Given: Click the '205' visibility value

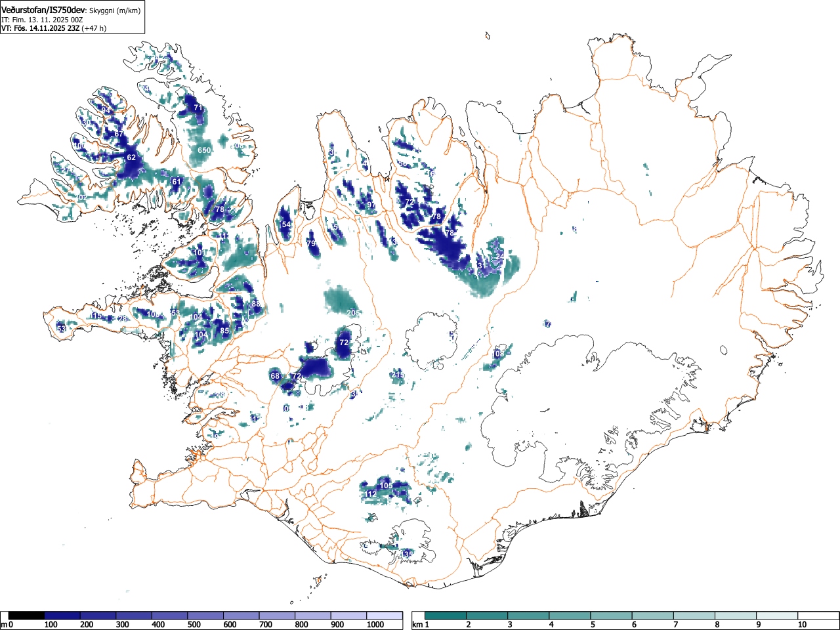Looking at the screenshot, I should (353, 313).
